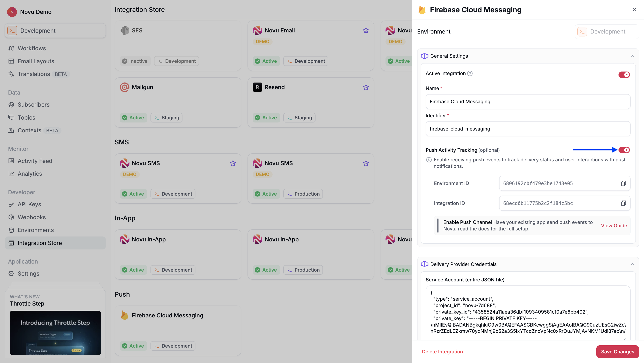Disable the Active Integration toggle

point(624,74)
